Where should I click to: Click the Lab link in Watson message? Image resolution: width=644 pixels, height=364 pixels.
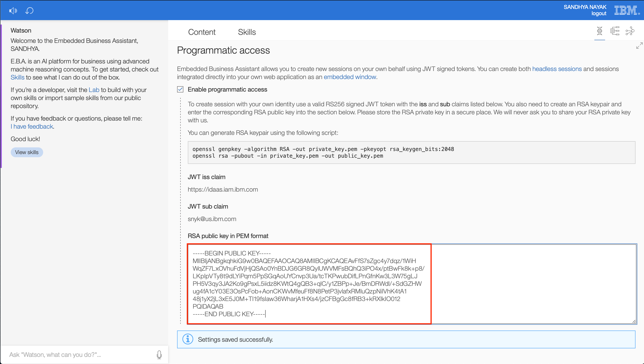pyautogui.click(x=94, y=90)
